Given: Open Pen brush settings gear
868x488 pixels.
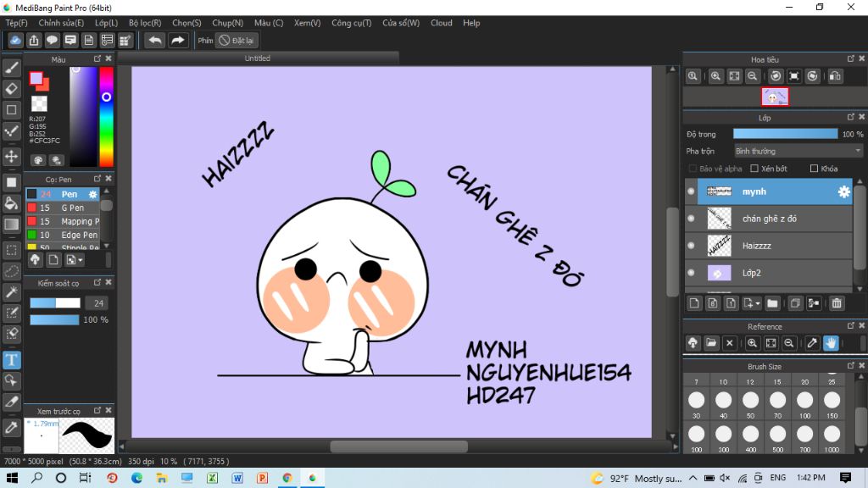Looking at the screenshot, I should click(92, 194).
